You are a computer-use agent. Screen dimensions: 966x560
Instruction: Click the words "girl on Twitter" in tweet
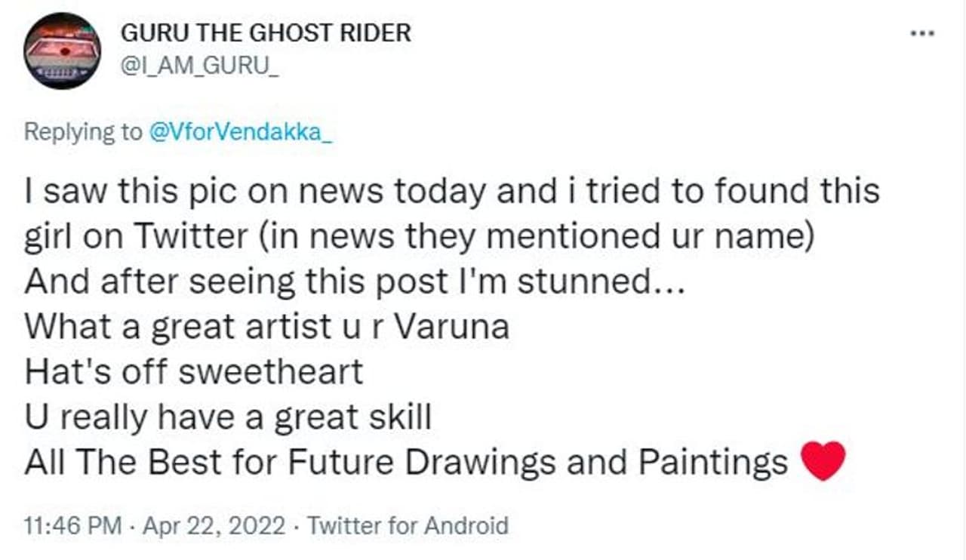pyautogui.click(x=135, y=235)
